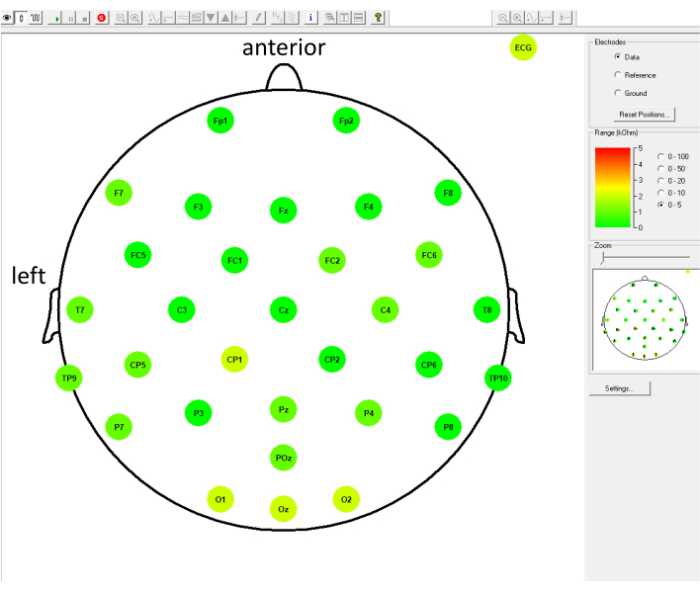Set impedance range to 0-5 kOhm
The image size is (700, 592).
(x=660, y=205)
